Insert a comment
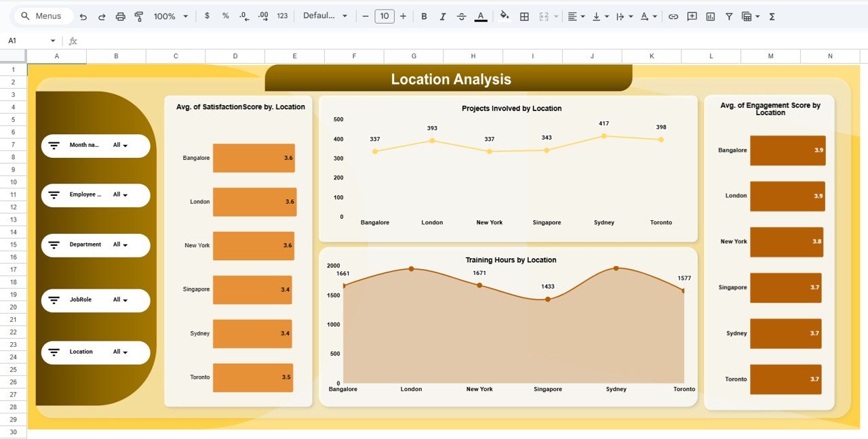 [692, 16]
